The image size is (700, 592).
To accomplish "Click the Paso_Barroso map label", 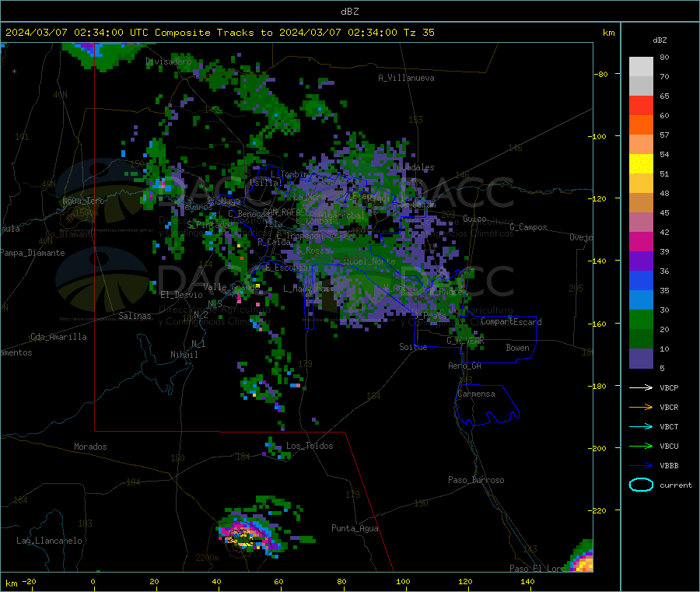I will (476, 480).
